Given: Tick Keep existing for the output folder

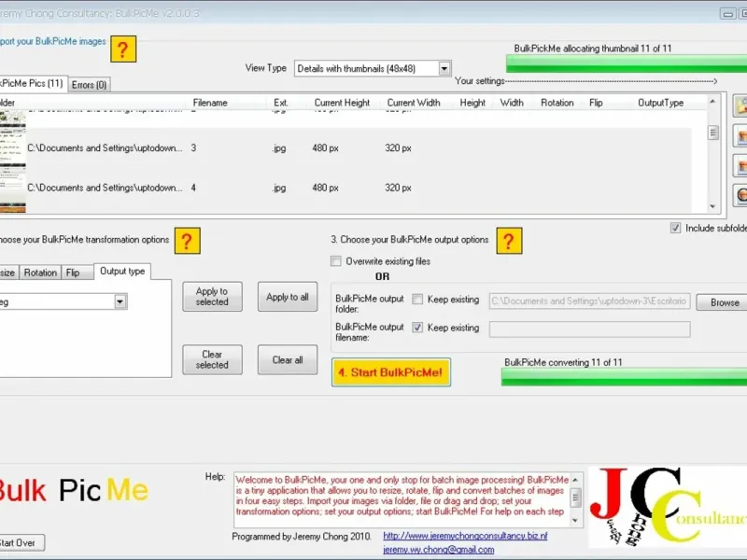Looking at the screenshot, I should (417, 299).
